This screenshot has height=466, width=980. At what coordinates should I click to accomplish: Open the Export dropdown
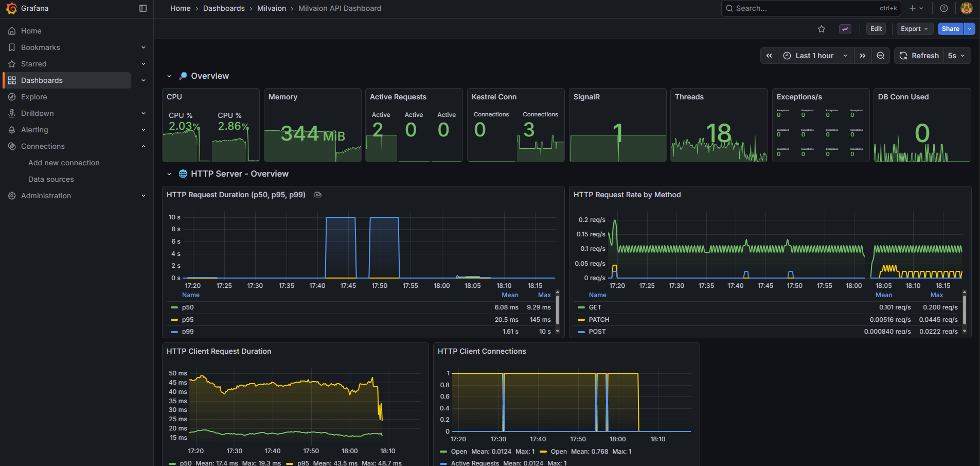point(914,29)
